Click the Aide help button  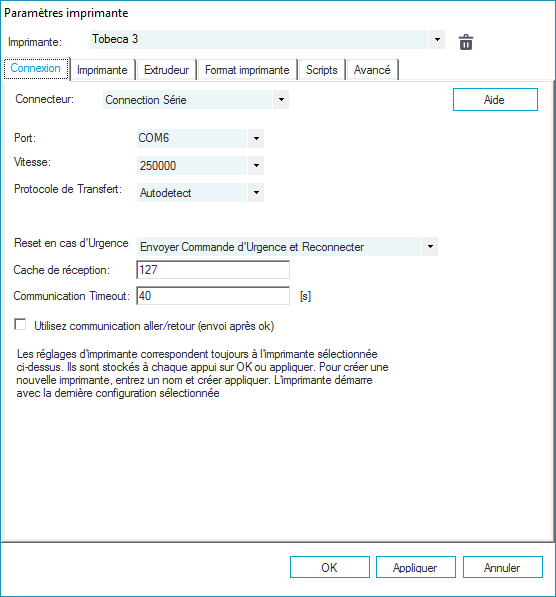click(x=495, y=100)
